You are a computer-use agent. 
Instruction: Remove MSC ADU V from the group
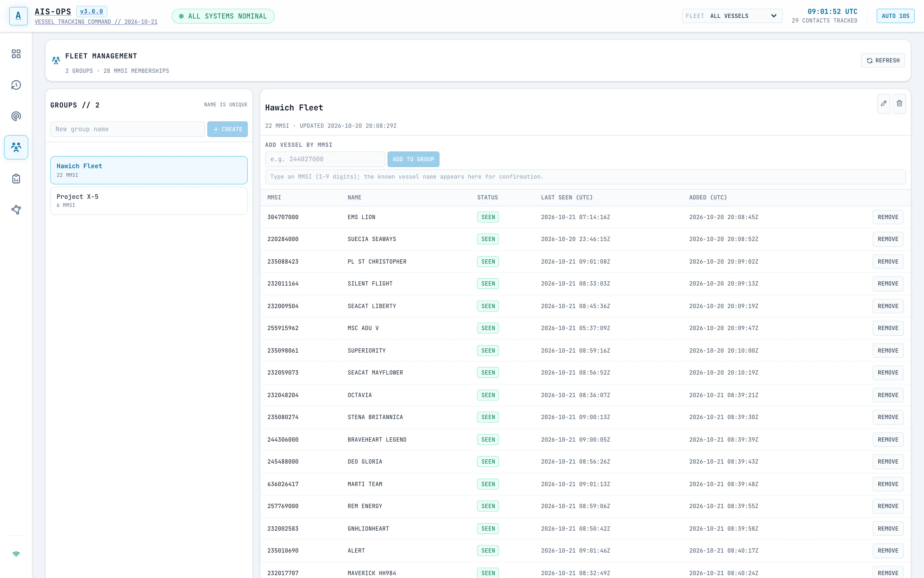pyautogui.click(x=888, y=328)
